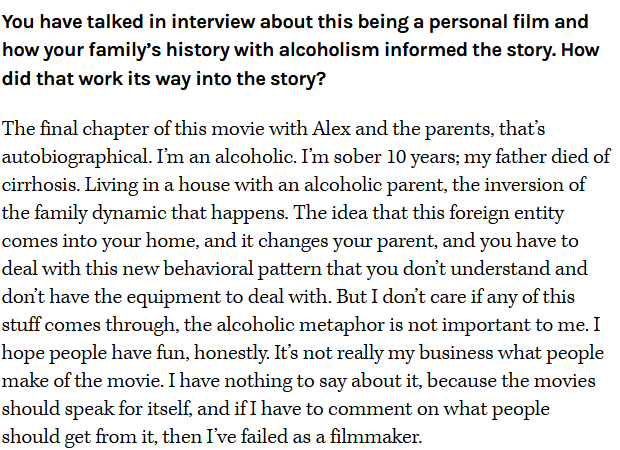
Task: Click the final word "filmmaker"
Action: pyautogui.click(x=375, y=437)
